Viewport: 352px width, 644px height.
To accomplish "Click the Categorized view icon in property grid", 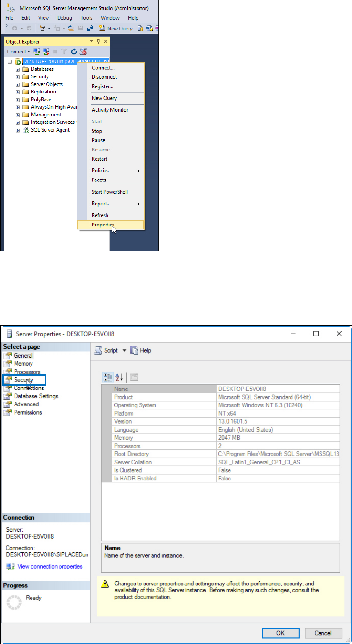I will tap(108, 378).
